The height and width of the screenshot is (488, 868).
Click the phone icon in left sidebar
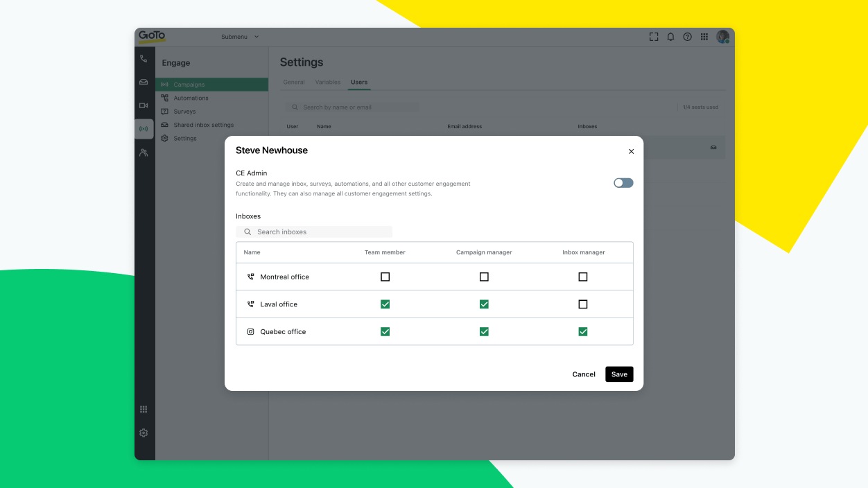[144, 59]
